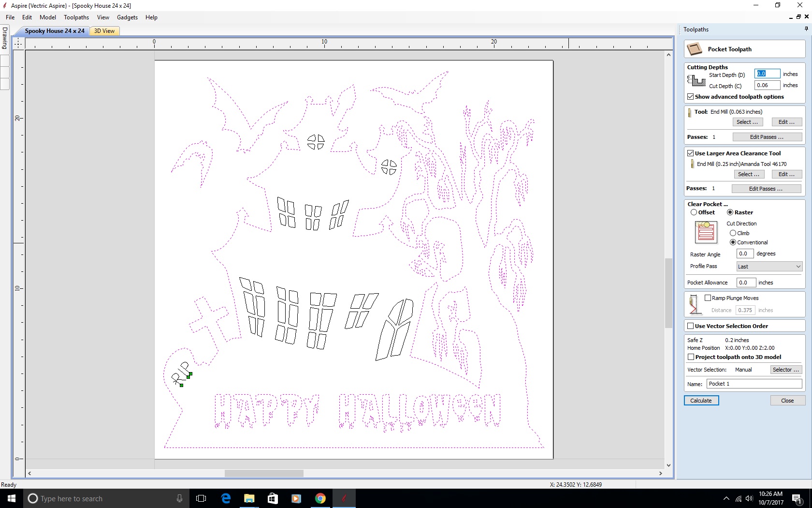Click the cutting depths diagram icon
The width and height of the screenshot is (812, 508).
tap(696, 80)
